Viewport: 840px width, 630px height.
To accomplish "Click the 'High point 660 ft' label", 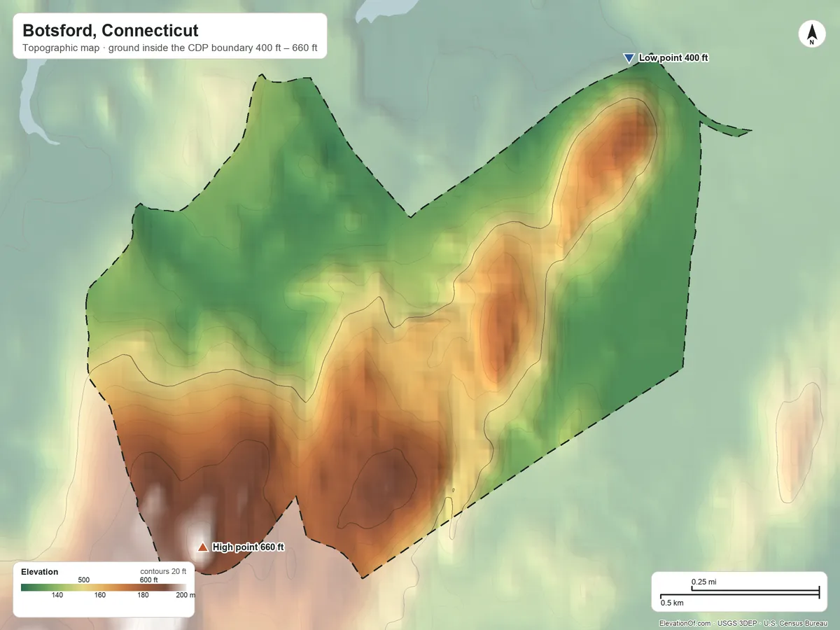I will pyautogui.click(x=248, y=547).
